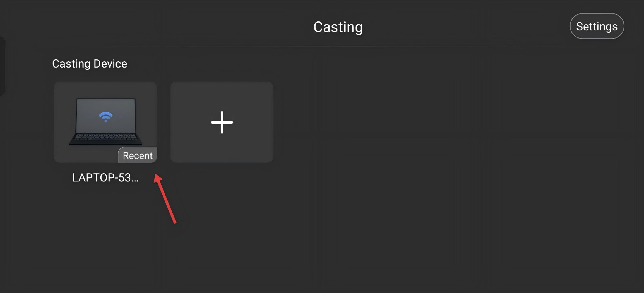This screenshot has width=644, height=293.
Task: Click the laptop illustration's keyboard
Action: click(106, 137)
